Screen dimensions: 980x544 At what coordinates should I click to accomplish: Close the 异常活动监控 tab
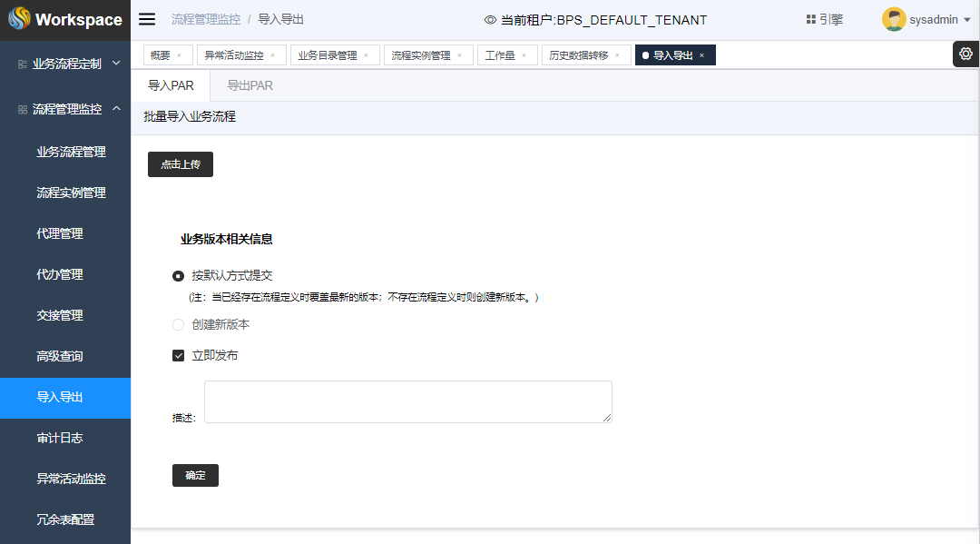272,55
